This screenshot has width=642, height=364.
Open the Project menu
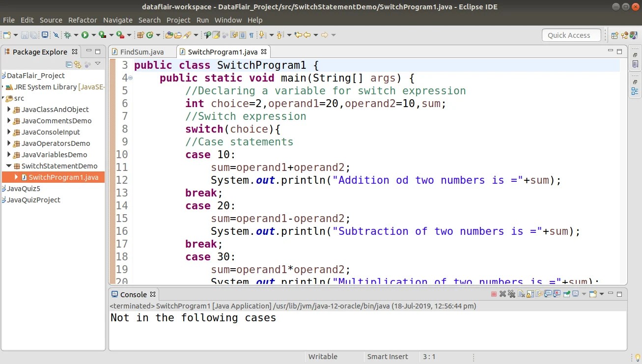tap(178, 20)
